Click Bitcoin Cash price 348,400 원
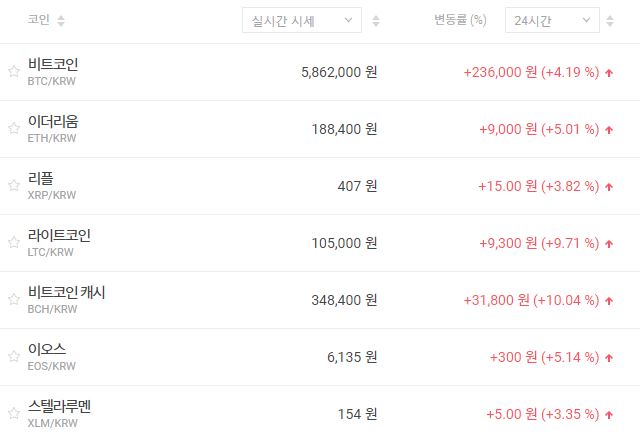640x440 pixels. point(339,300)
